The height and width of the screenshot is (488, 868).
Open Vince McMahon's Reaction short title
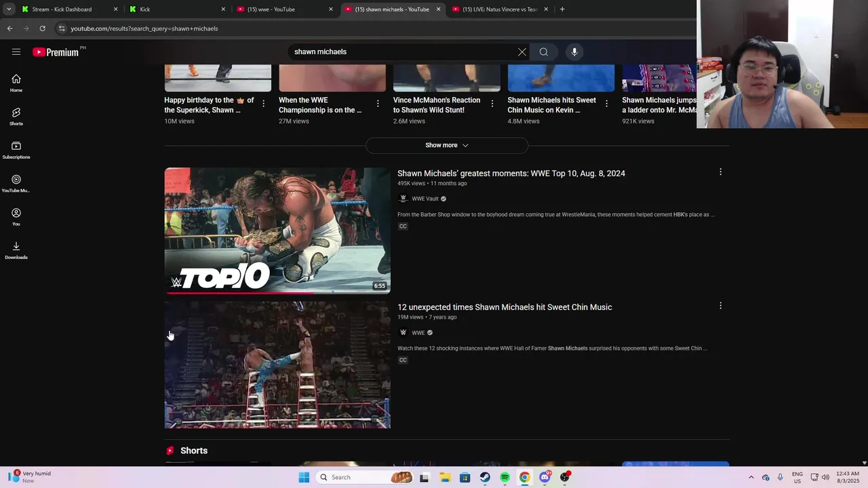pyautogui.click(x=437, y=105)
